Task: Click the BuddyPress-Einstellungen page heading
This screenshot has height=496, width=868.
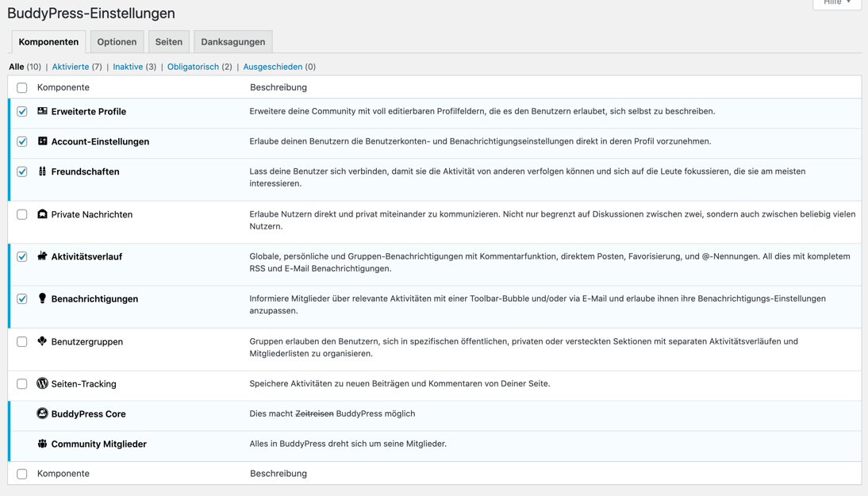Action: [x=90, y=13]
